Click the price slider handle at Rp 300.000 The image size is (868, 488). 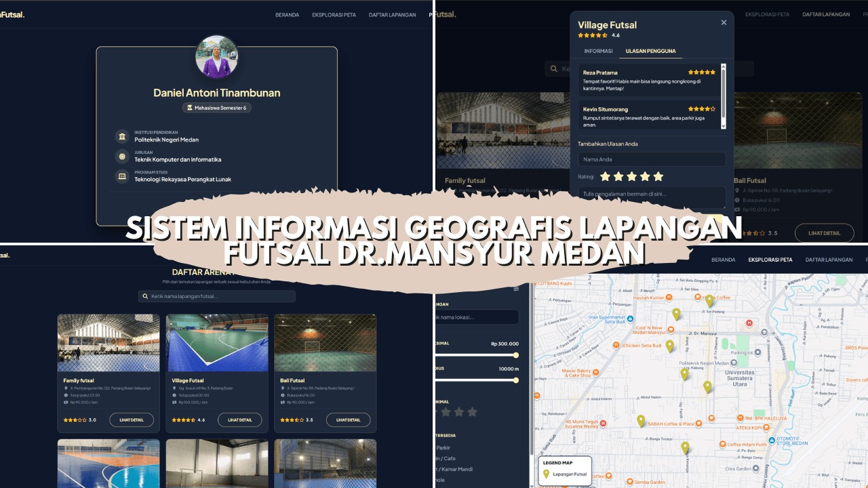516,355
